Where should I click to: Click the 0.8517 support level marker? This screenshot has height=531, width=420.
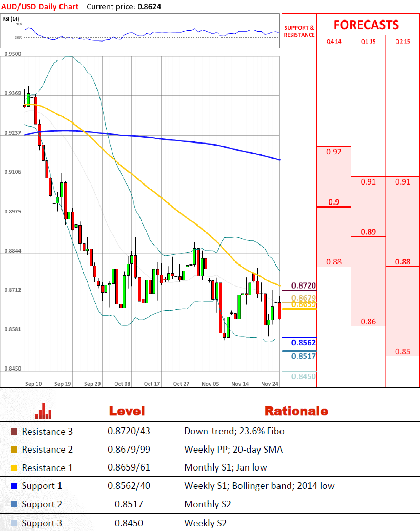pyautogui.click(x=304, y=356)
